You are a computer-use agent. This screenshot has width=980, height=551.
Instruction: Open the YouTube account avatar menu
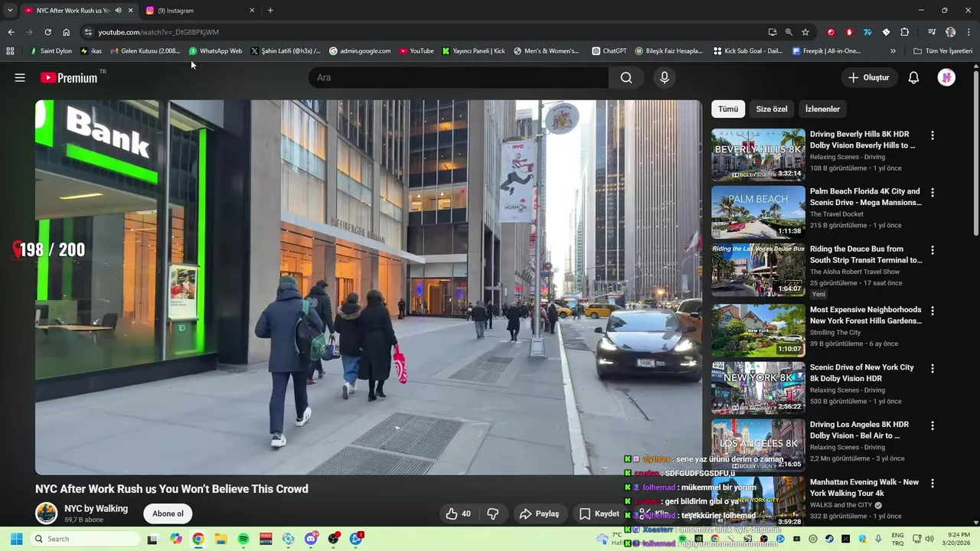[x=946, y=77]
